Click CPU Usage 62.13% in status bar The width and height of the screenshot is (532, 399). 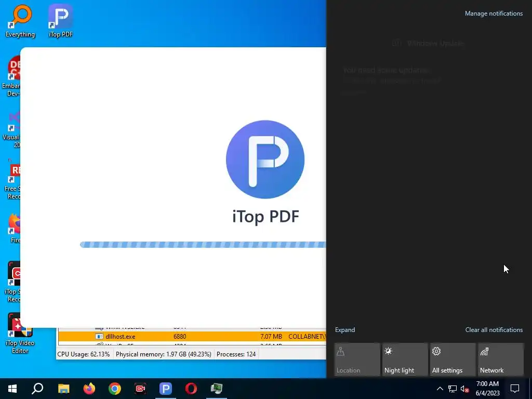coord(84,354)
